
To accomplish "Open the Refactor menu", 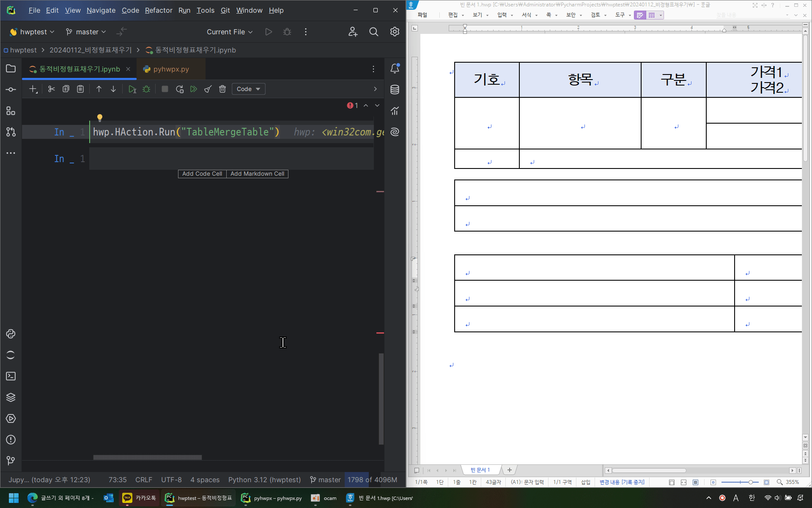I will (x=158, y=10).
